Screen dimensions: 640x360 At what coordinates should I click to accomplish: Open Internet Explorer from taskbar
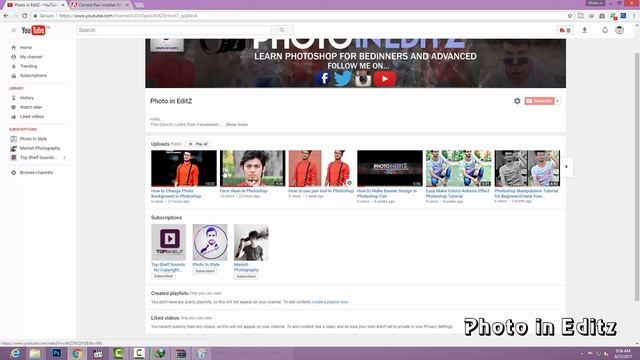pyautogui.click(x=15, y=353)
